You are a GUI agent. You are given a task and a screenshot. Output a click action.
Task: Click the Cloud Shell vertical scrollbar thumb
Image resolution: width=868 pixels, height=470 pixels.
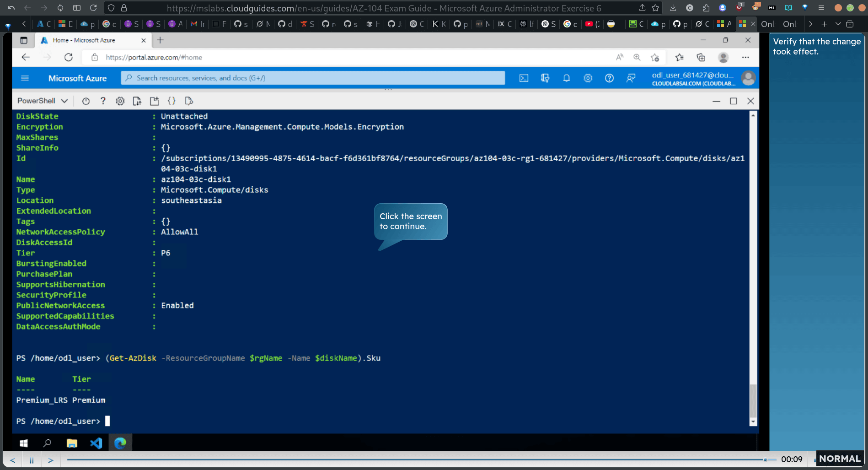click(x=753, y=400)
